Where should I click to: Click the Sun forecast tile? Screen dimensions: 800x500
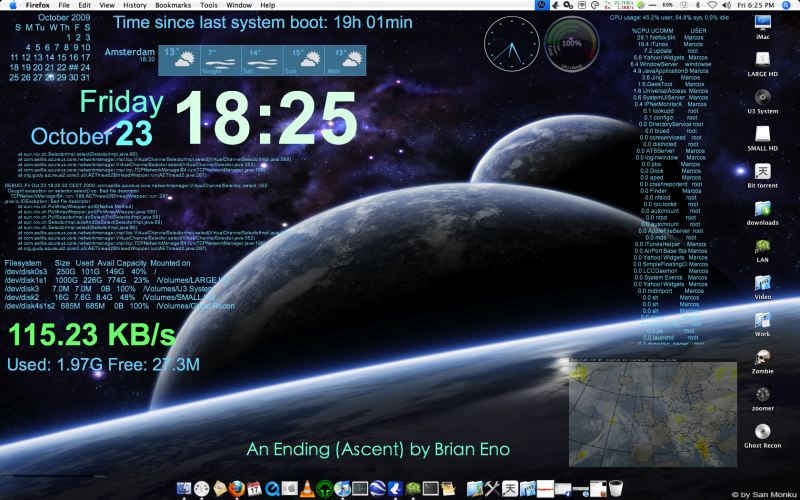(304, 60)
